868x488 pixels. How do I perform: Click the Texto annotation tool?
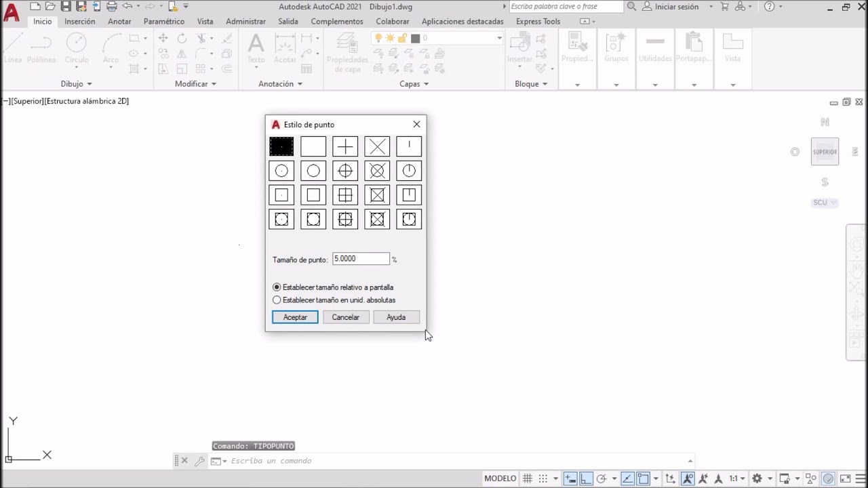[256, 49]
